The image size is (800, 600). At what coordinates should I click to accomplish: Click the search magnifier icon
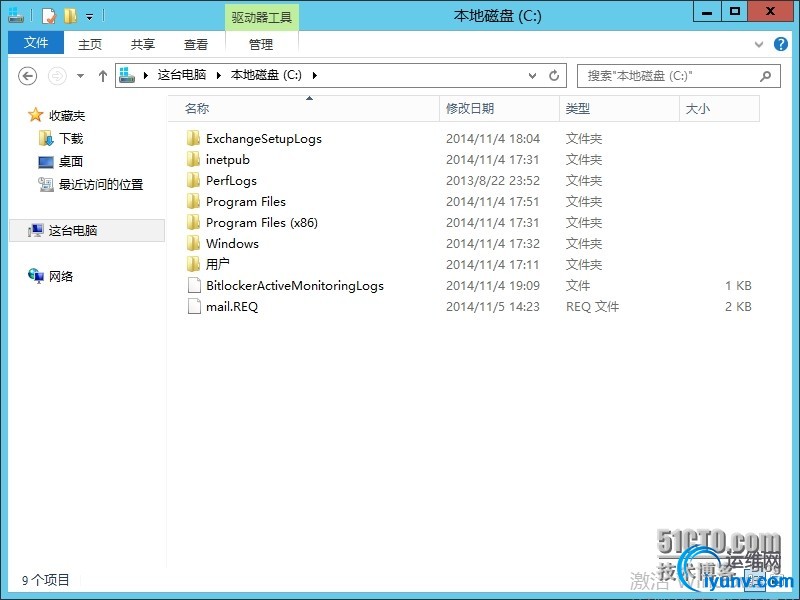click(765, 76)
